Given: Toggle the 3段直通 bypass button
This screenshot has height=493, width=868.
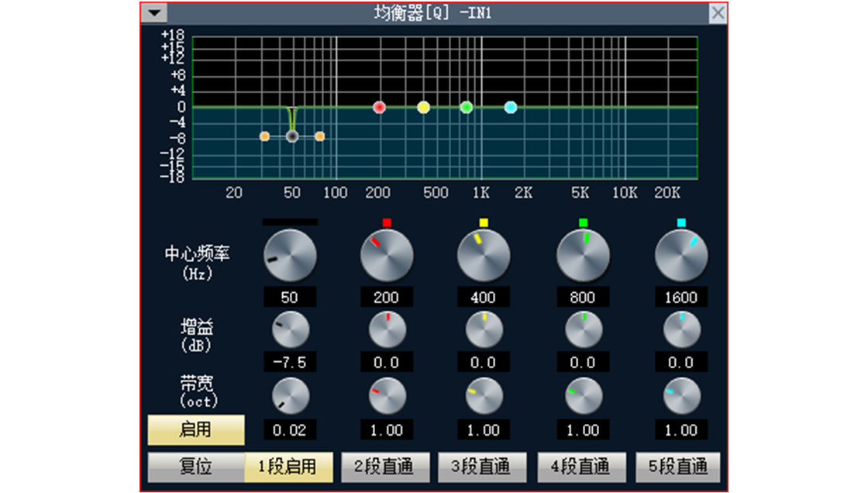Looking at the screenshot, I should point(482,467).
